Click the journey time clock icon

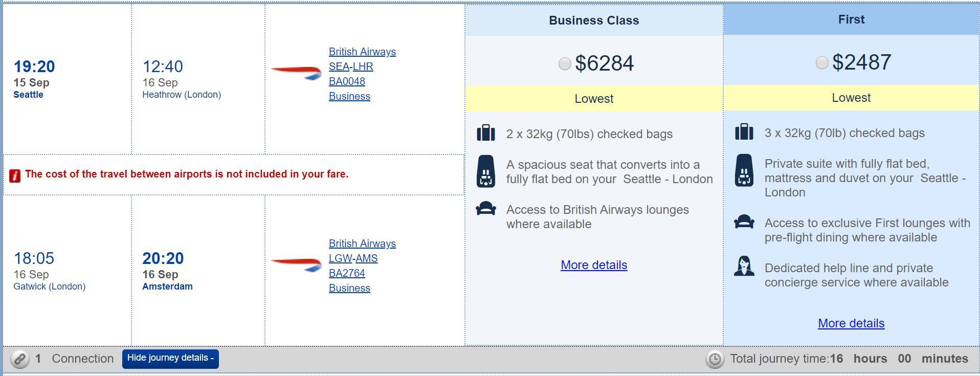tap(715, 360)
